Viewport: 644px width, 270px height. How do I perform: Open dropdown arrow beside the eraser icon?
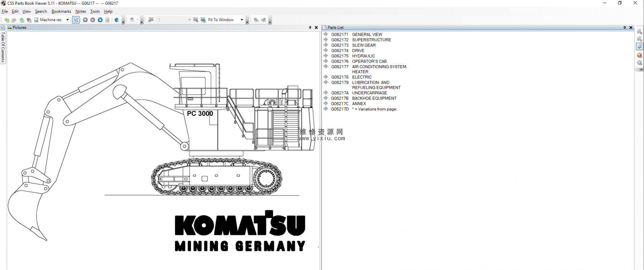click(x=137, y=20)
